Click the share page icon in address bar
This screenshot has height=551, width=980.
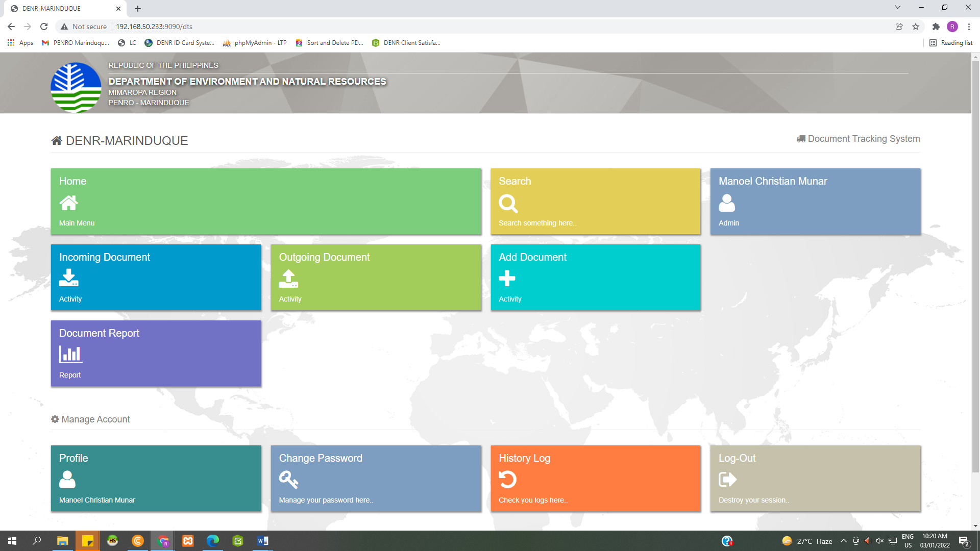pyautogui.click(x=899, y=27)
